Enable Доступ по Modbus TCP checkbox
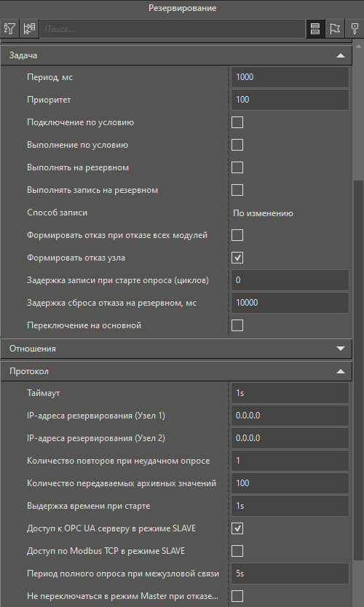 click(237, 551)
